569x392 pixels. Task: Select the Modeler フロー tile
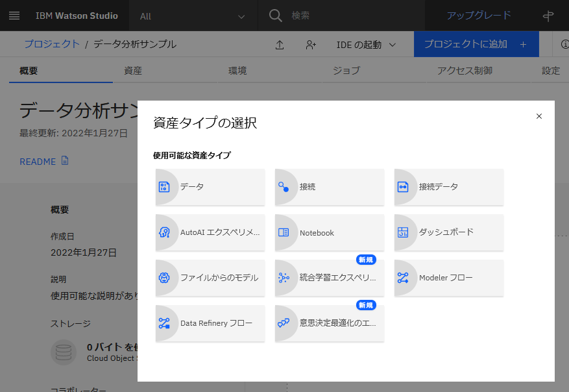point(449,278)
